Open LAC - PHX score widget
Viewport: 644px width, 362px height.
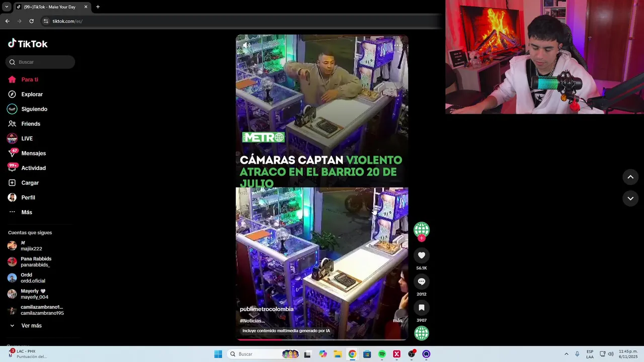click(x=29, y=354)
